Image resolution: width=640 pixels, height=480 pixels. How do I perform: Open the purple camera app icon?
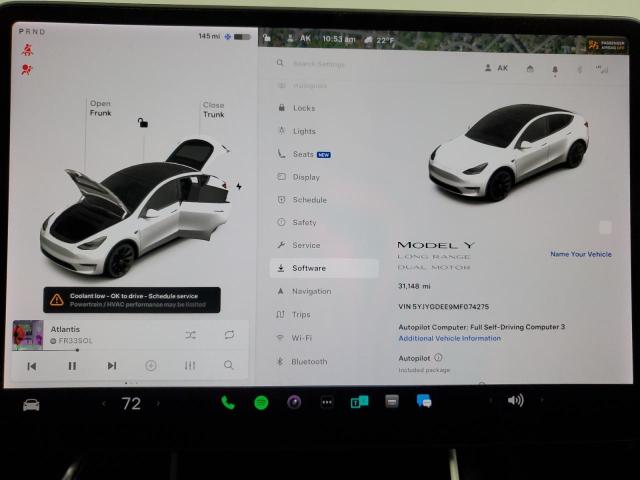click(294, 402)
